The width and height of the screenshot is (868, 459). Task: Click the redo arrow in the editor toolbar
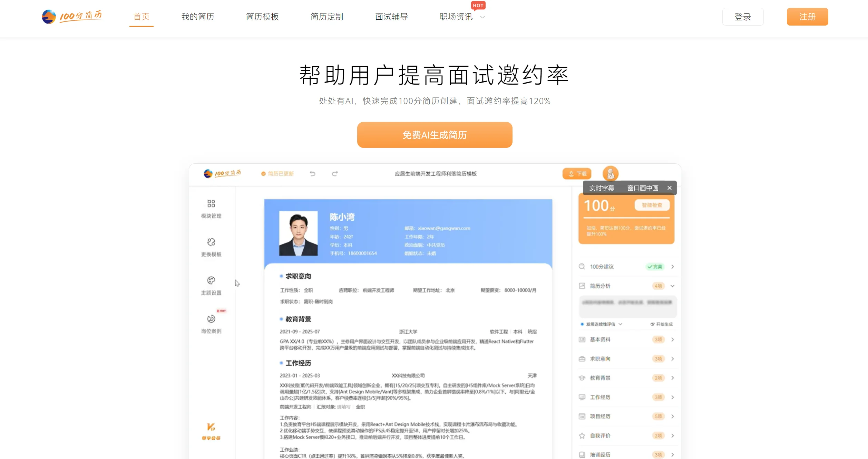pyautogui.click(x=334, y=174)
